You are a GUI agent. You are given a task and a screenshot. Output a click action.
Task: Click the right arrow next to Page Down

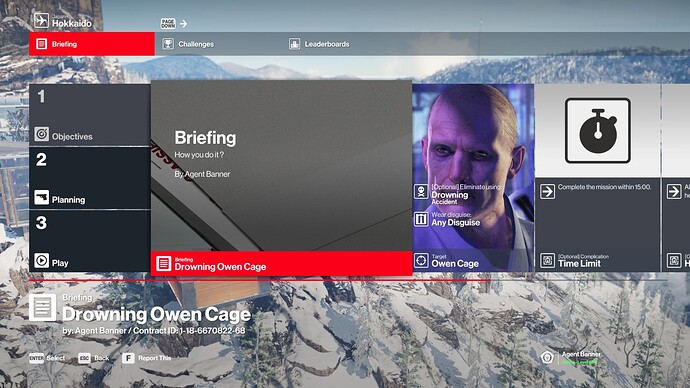184,24
